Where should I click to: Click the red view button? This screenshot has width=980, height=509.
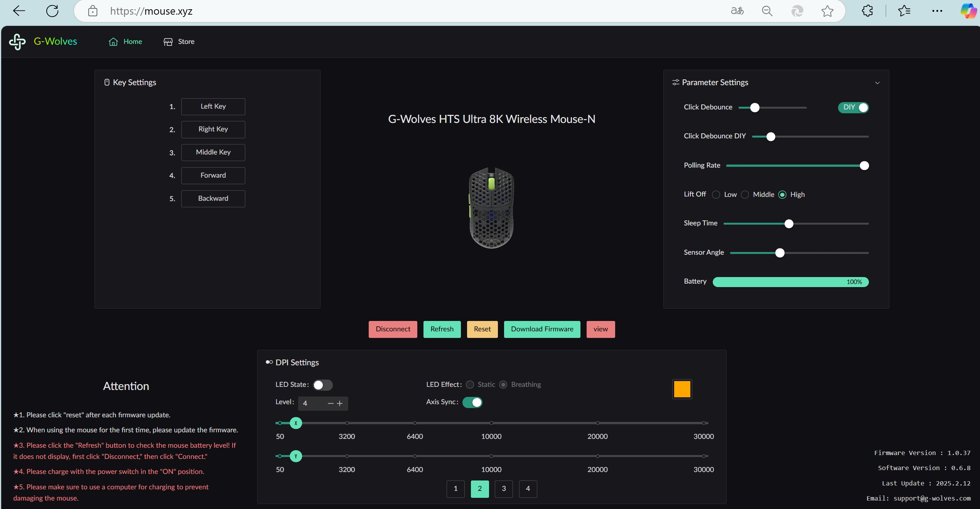click(x=600, y=329)
